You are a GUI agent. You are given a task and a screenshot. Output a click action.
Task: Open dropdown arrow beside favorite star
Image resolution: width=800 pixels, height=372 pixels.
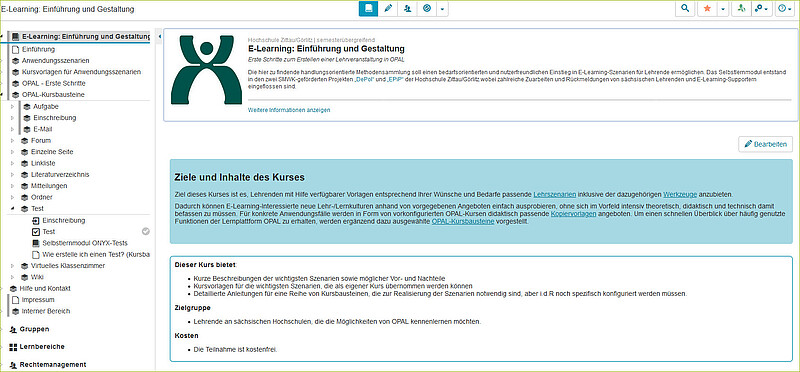[723, 9]
